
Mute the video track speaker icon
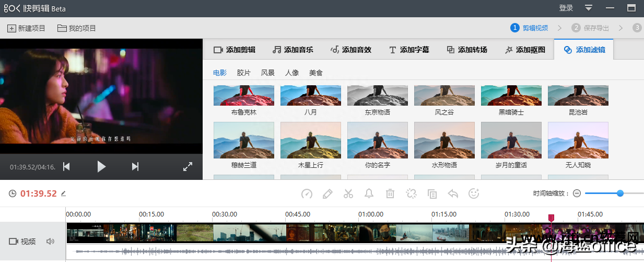[x=50, y=241]
